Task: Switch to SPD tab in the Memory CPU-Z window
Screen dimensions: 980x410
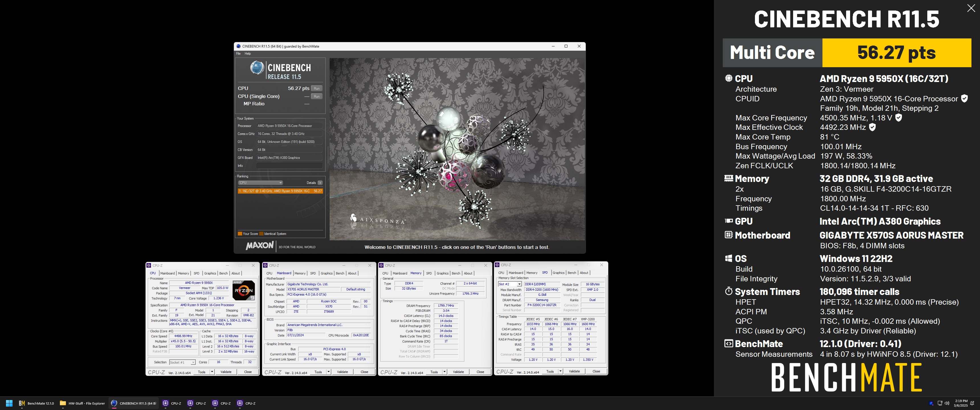Action: tap(429, 273)
